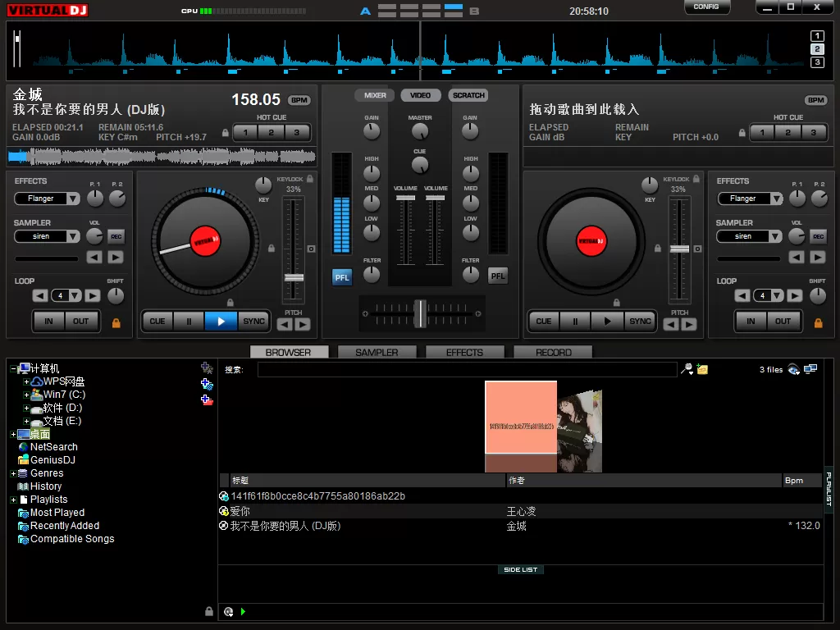Click the crossfader slider
Viewport: 840px width, 630px height.
pyautogui.click(x=420, y=313)
